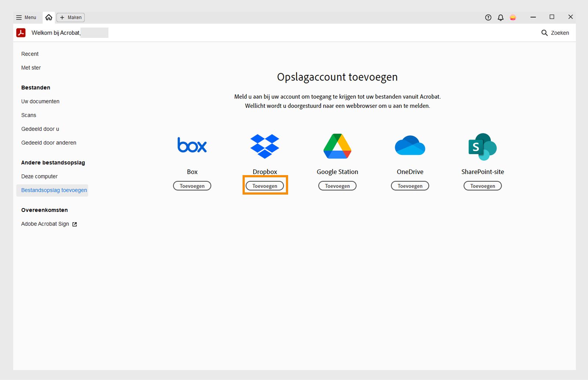Open the Menu hamburger
Image resolution: width=588 pixels, height=380 pixels.
[x=26, y=17]
